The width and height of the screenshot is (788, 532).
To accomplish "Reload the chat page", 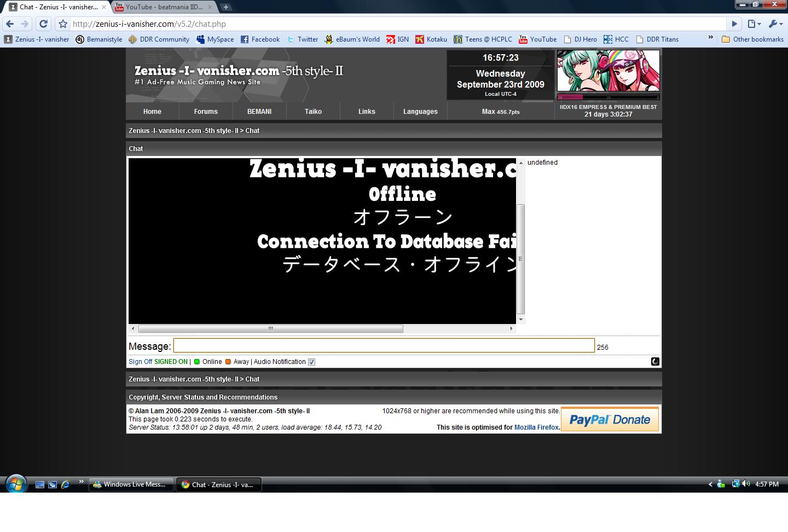I will point(43,24).
